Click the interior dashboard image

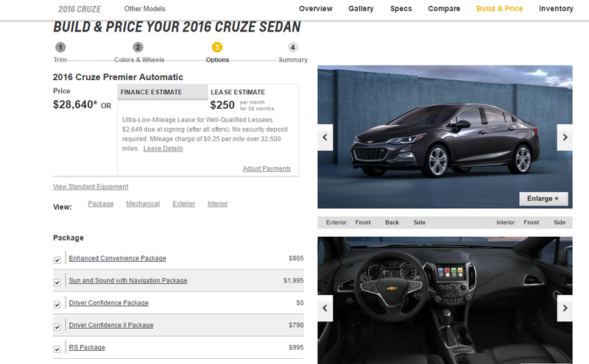pos(445,300)
